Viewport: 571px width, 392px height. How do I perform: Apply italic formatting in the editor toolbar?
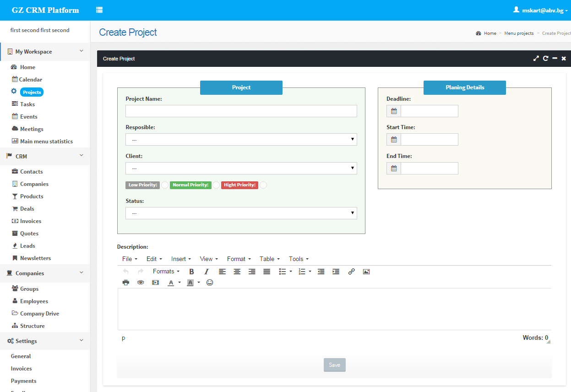pyautogui.click(x=207, y=272)
